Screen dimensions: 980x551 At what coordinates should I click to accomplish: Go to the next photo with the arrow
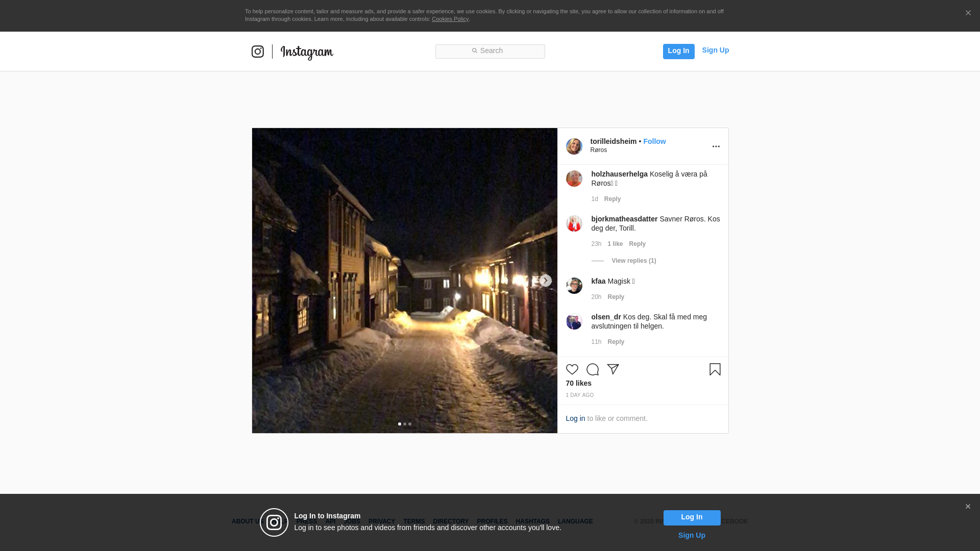pos(546,281)
